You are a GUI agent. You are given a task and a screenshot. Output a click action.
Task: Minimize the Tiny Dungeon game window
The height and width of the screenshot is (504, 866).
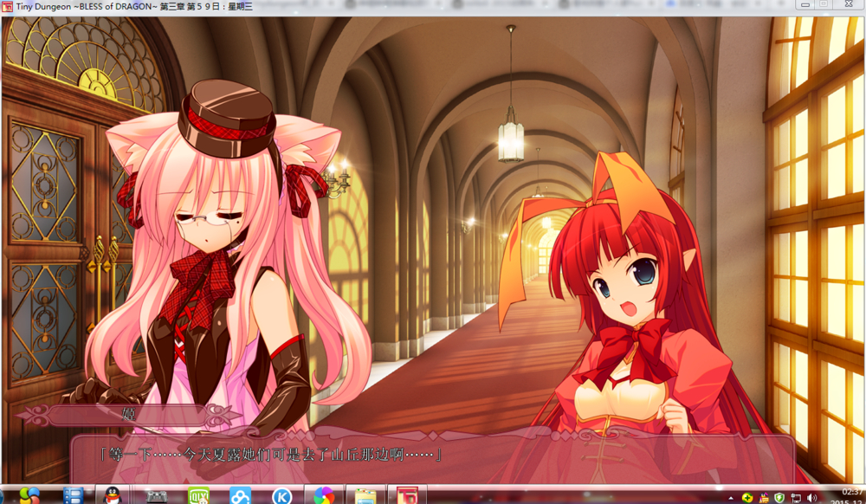tap(805, 4)
